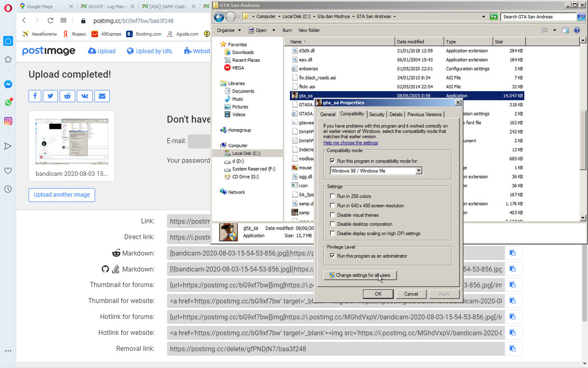
Task: Share on Twitter icon button
Action: 50,96
